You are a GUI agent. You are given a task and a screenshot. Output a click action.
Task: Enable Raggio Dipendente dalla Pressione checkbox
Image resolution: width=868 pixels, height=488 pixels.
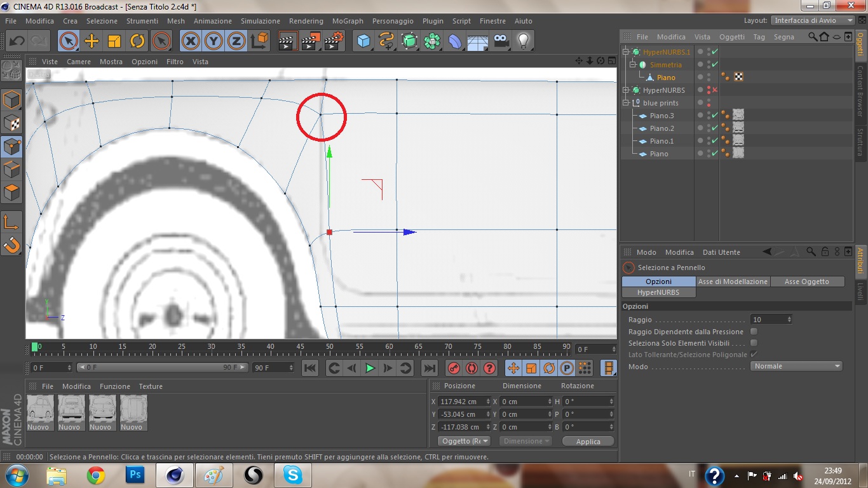[x=754, y=332]
